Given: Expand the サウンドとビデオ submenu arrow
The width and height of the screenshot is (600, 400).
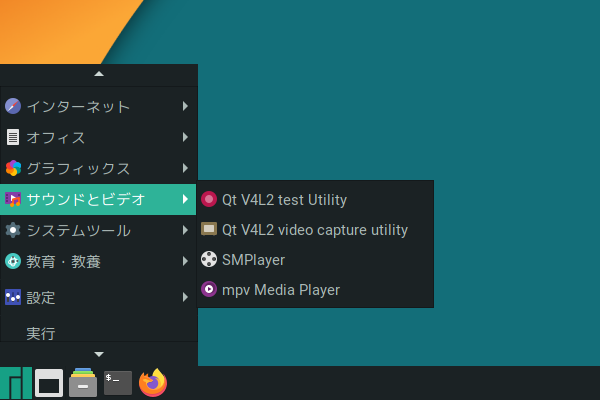Looking at the screenshot, I should click(x=185, y=199).
